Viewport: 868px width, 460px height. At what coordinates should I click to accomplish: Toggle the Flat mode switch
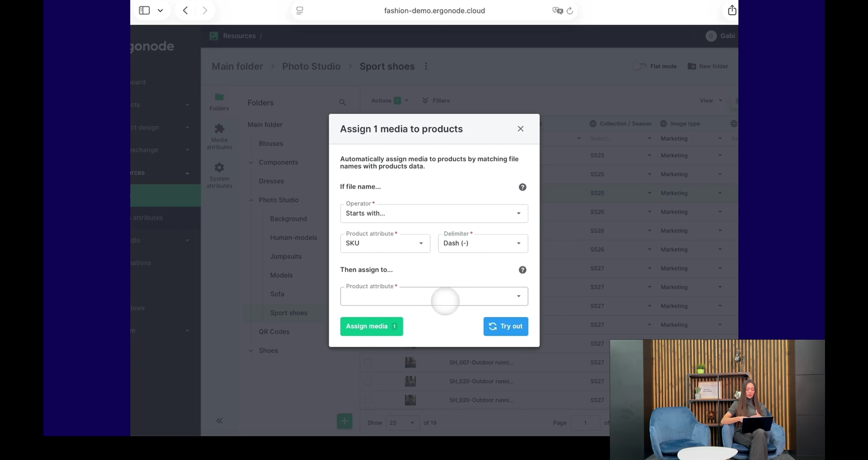tap(639, 66)
